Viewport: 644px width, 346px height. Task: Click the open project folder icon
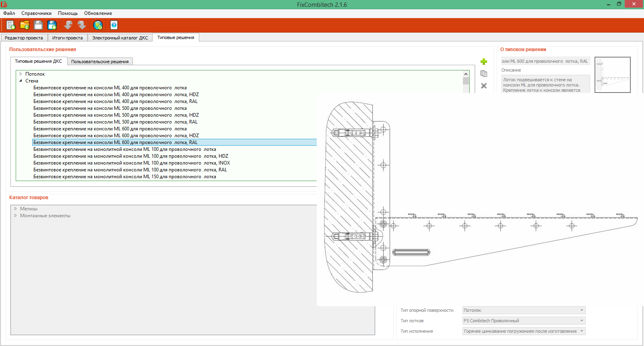click(25, 25)
